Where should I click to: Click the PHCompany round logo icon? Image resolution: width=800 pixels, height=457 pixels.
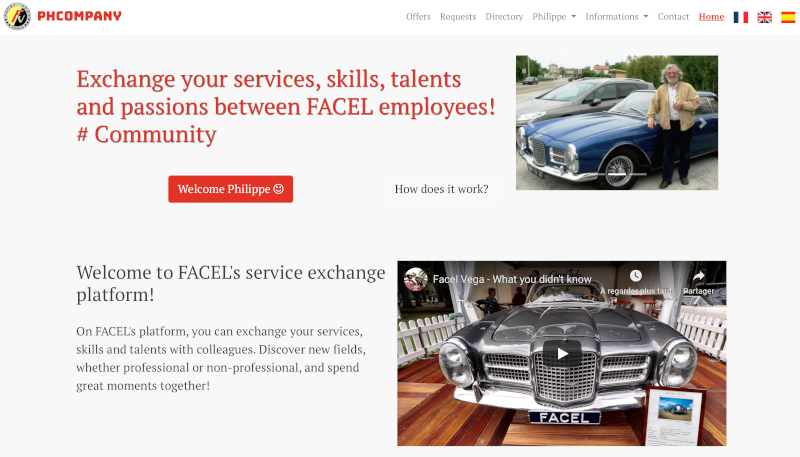click(x=17, y=16)
